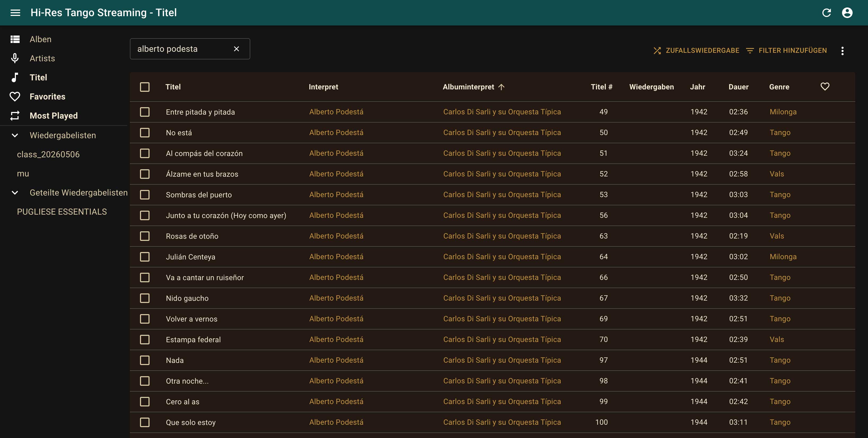The image size is (868, 438).
Task: Open the class_20260506 playlist
Action: point(48,154)
